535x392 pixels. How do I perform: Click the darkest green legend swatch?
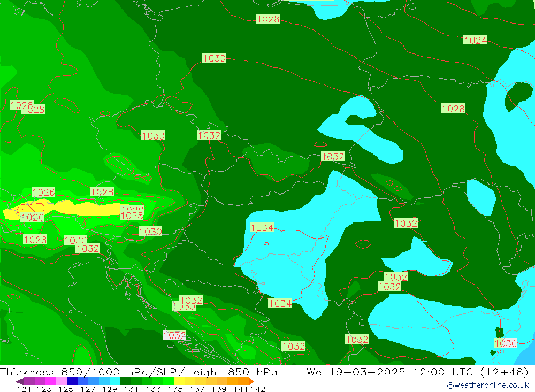tap(126, 381)
